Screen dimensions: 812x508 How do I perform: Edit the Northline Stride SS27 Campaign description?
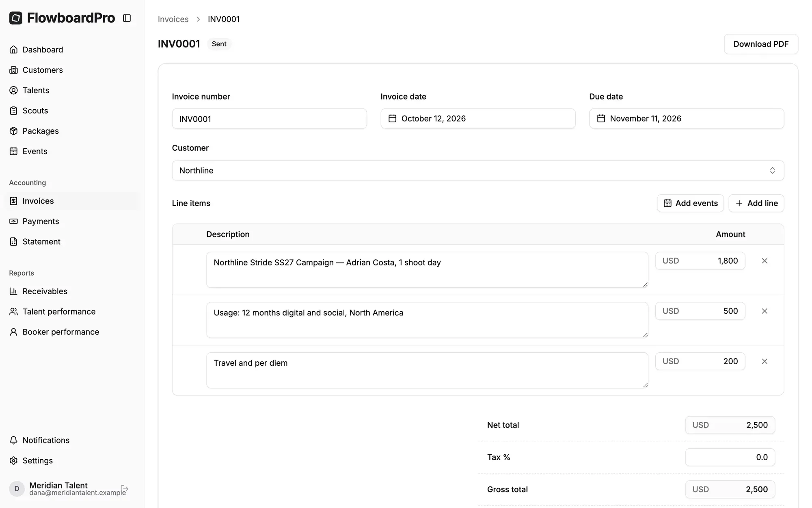[427, 270]
